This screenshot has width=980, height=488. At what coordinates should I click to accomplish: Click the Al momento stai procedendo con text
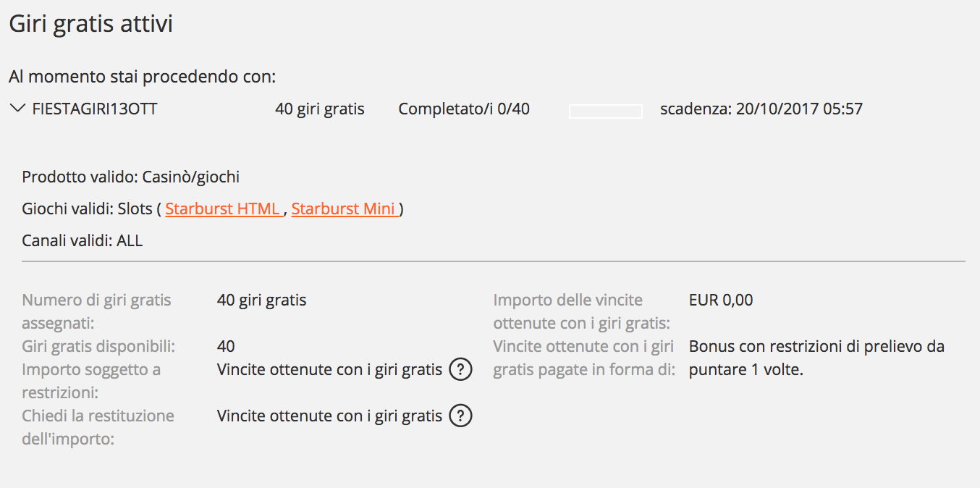143,76
